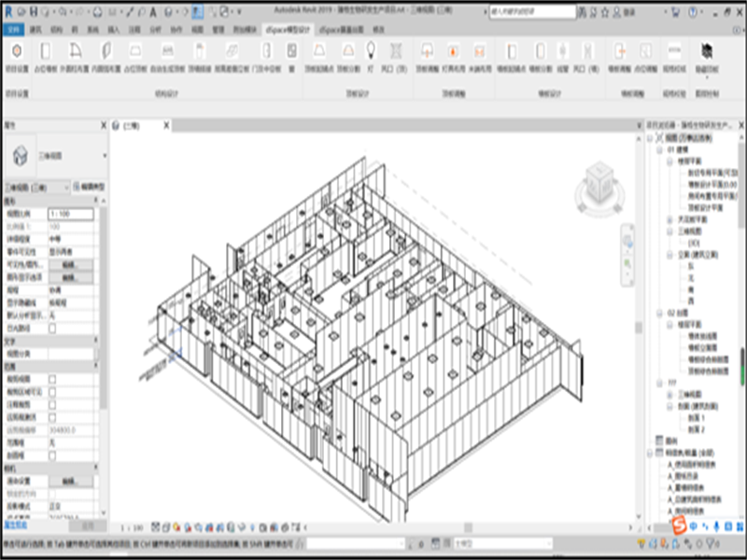
Task: Click the selection filter icon in status bar
Action: click(712, 543)
